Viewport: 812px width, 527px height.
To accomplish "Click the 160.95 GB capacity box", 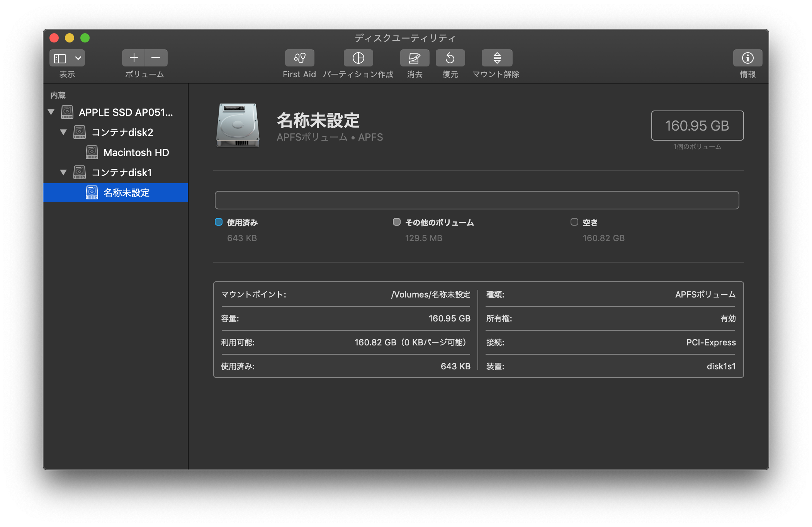I will click(697, 126).
